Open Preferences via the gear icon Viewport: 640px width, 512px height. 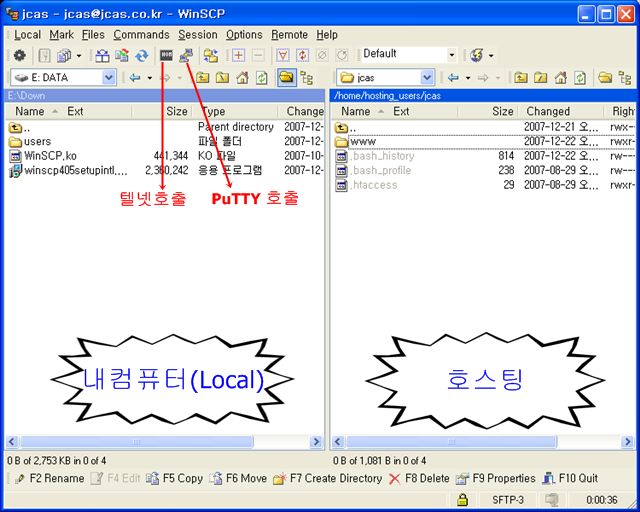tap(19, 55)
